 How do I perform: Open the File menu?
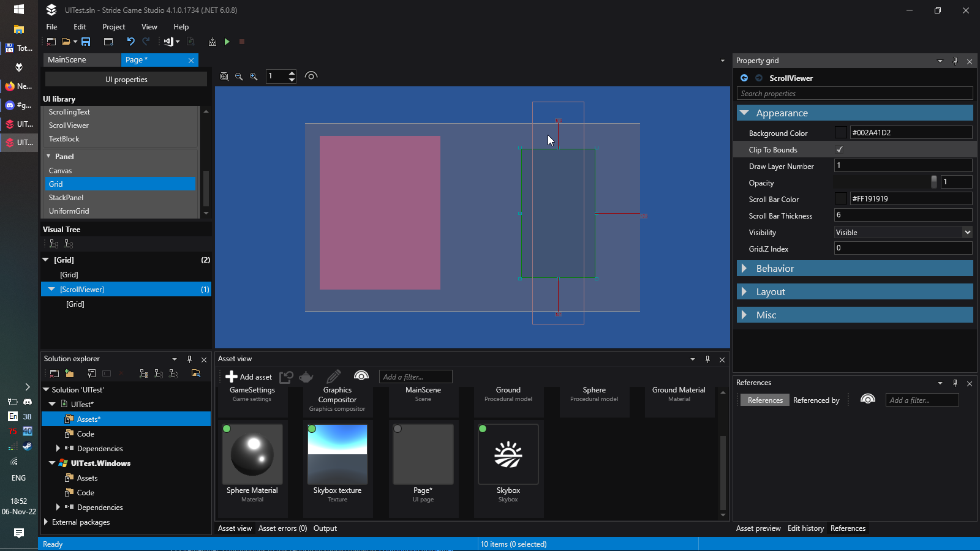click(x=51, y=27)
